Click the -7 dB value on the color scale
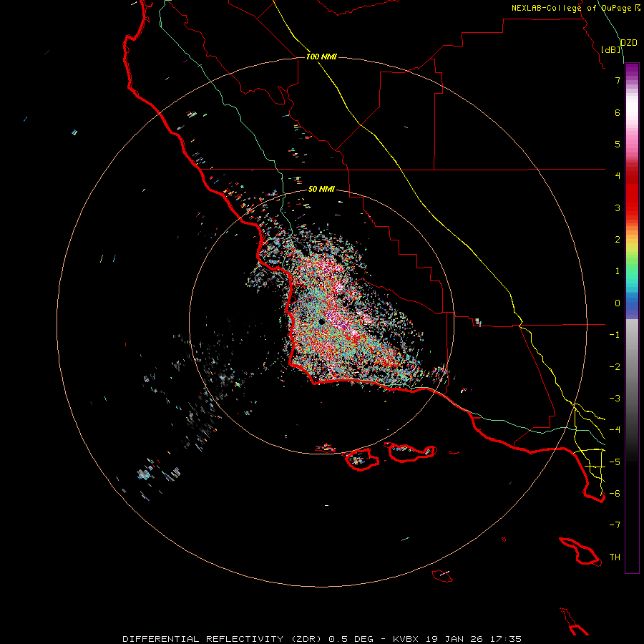Image resolution: width=644 pixels, height=644 pixels. point(615,525)
